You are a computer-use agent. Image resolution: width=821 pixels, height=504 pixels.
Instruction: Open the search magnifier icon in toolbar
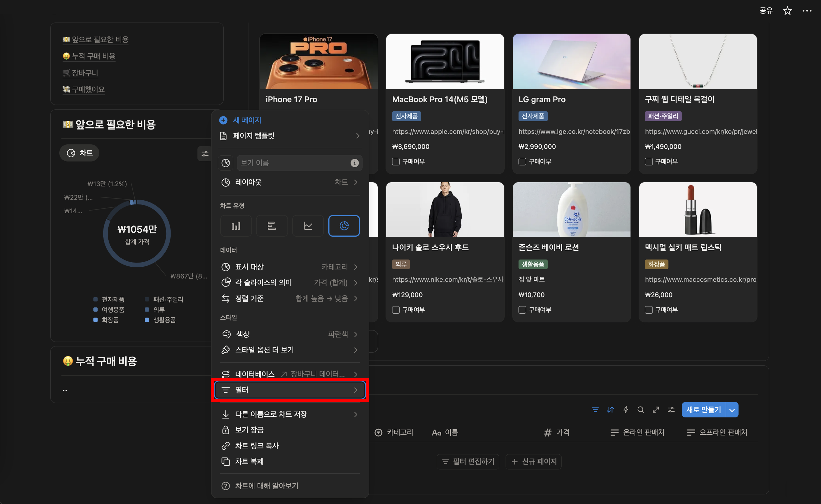coord(640,410)
